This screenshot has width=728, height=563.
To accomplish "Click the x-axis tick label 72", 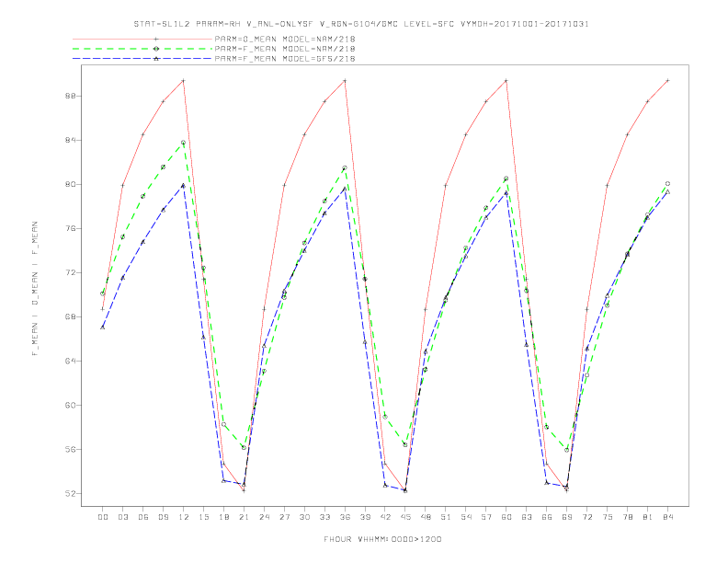I will point(587,517).
